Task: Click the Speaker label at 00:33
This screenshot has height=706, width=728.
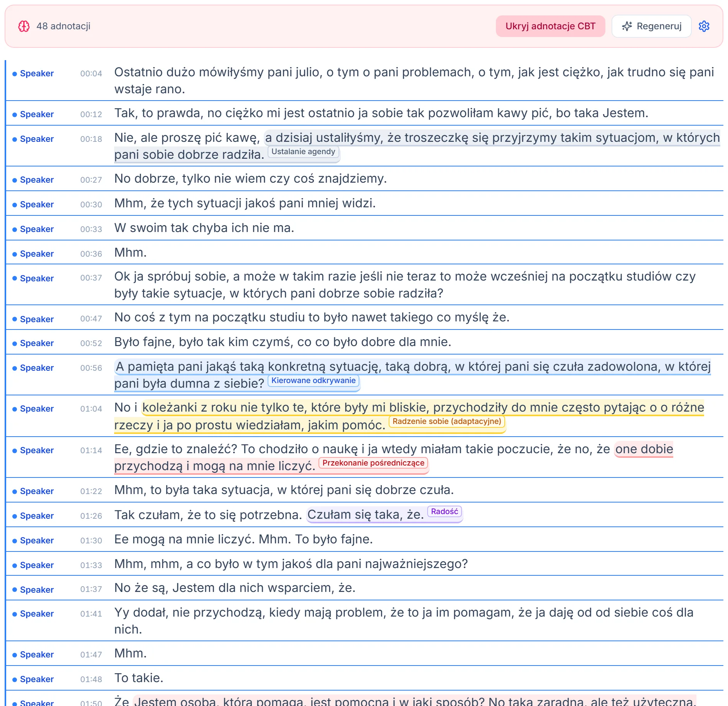Action: click(37, 229)
